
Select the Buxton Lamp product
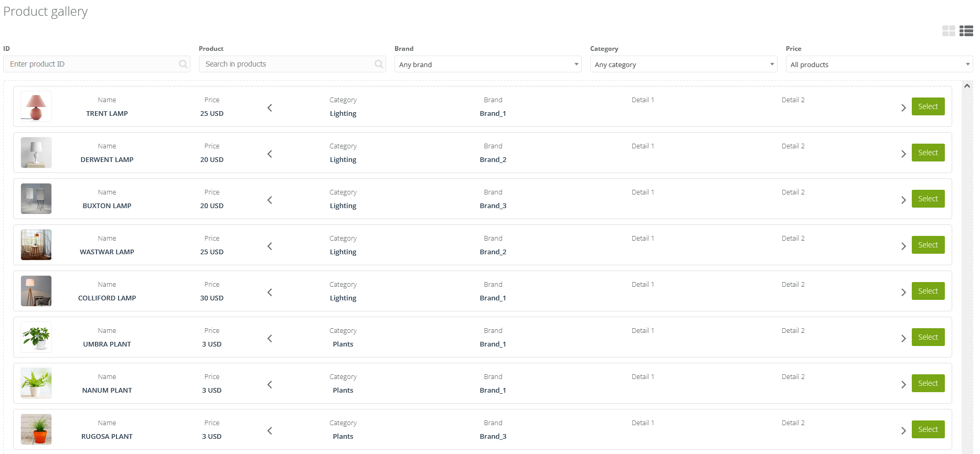coord(928,199)
